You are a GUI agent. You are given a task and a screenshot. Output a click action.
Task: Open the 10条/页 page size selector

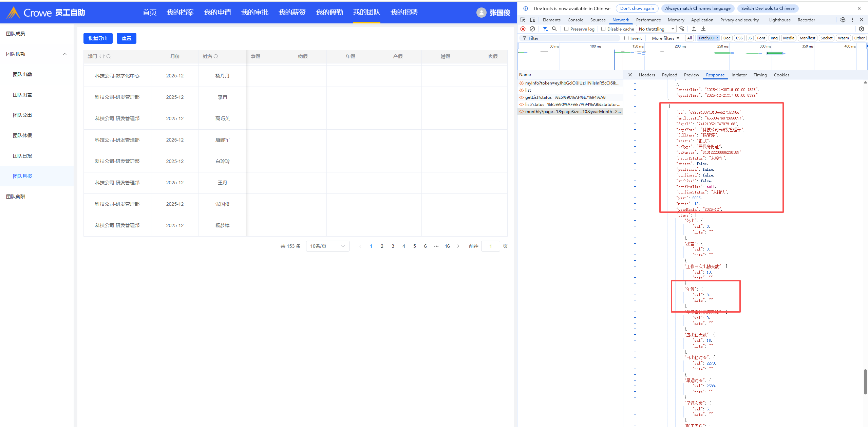click(327, 246)
